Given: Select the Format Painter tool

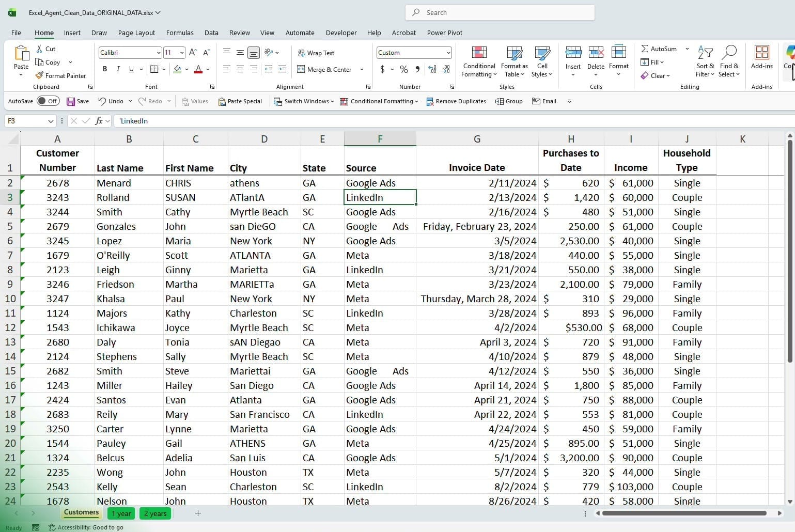Looking at the screenshot, I should click(61, 75).
